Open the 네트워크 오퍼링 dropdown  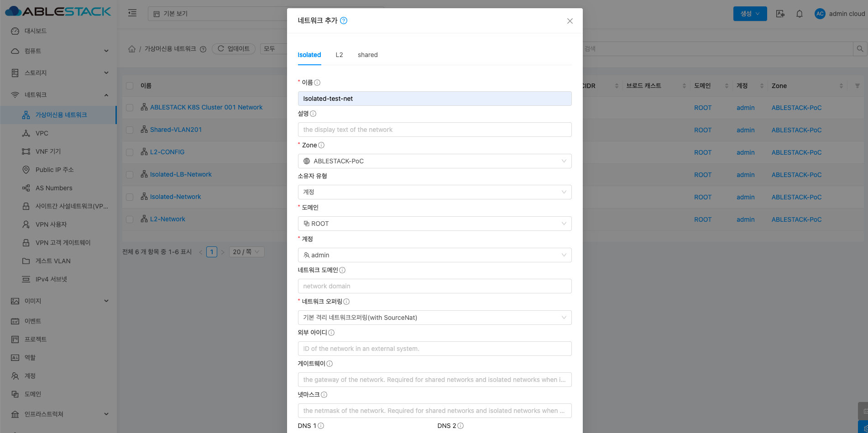pyautogui.click(x=434, y=318)
